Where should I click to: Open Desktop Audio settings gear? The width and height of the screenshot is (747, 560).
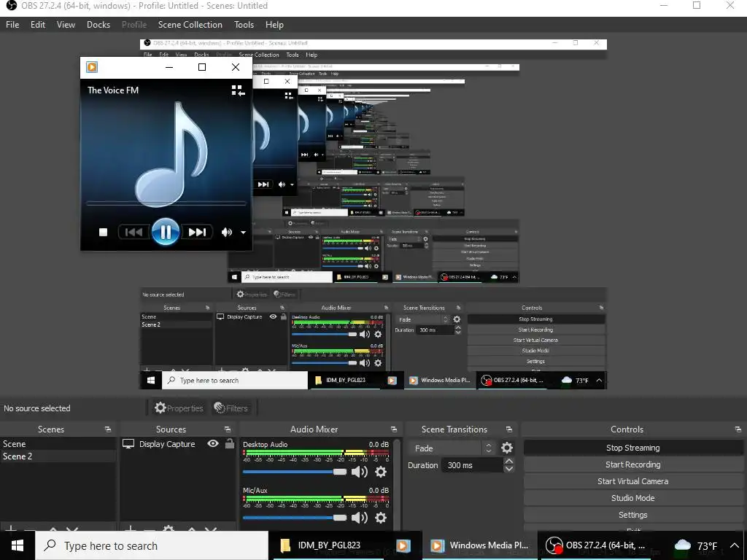click(381, 472)
